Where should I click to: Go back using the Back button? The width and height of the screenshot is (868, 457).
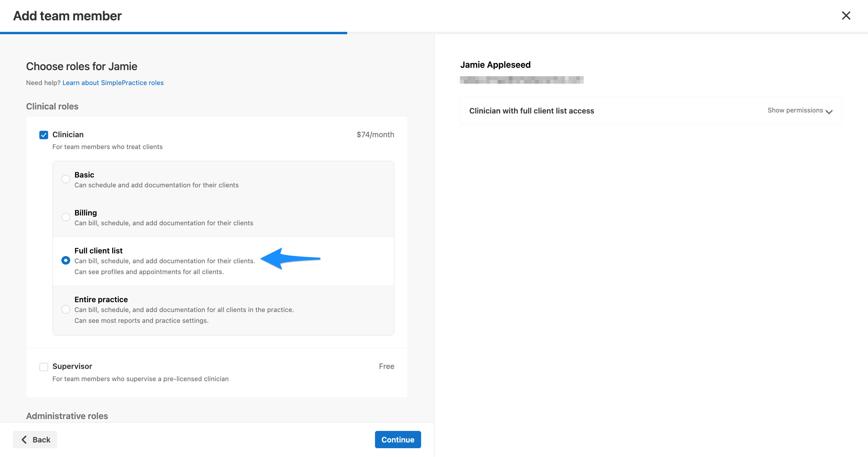point(35,439)
